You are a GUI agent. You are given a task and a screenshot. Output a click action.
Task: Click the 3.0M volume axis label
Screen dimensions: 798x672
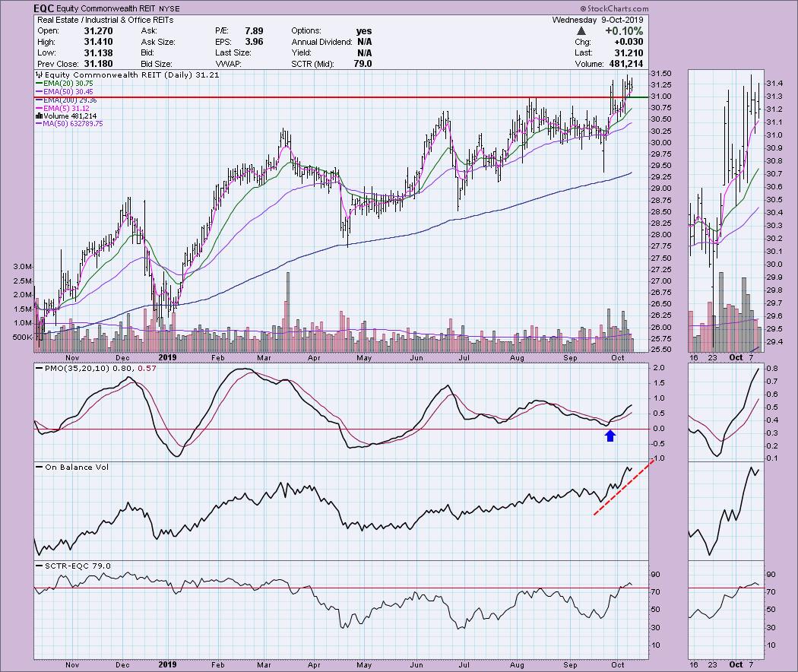(24, 267)
